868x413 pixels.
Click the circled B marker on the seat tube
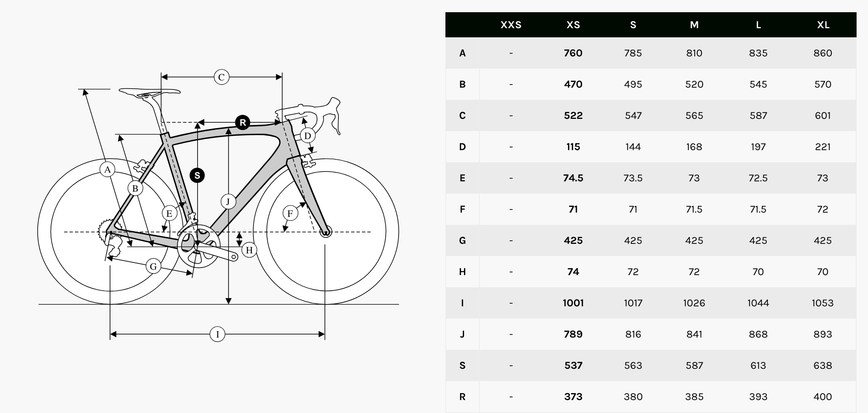(x=135, y=188)
